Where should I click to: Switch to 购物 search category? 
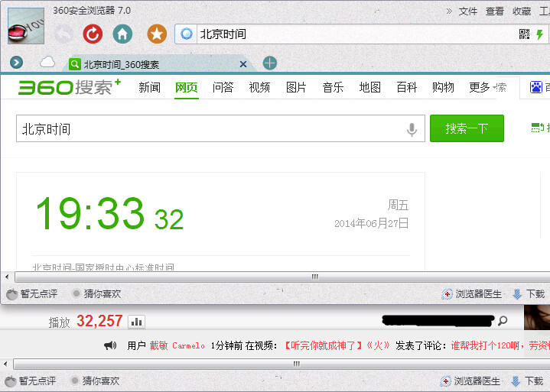point(443,87)
